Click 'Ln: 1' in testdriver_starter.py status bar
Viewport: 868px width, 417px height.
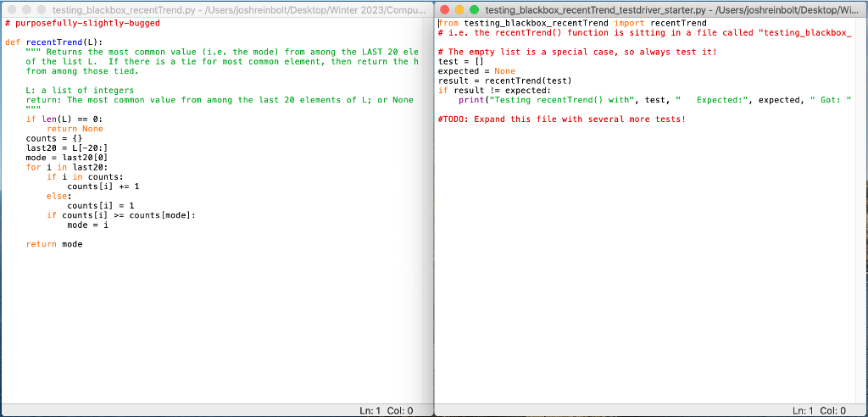[804, 410]
